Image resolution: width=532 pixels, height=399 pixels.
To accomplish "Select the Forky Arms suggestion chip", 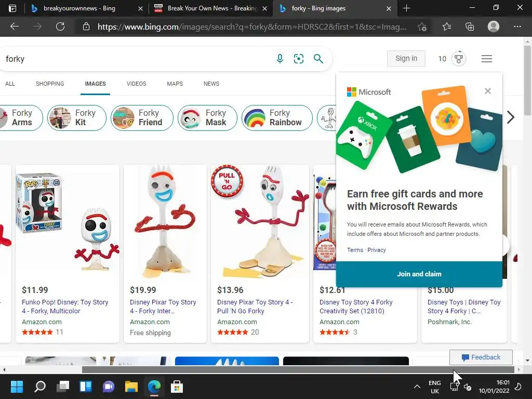I will [20, 118].
